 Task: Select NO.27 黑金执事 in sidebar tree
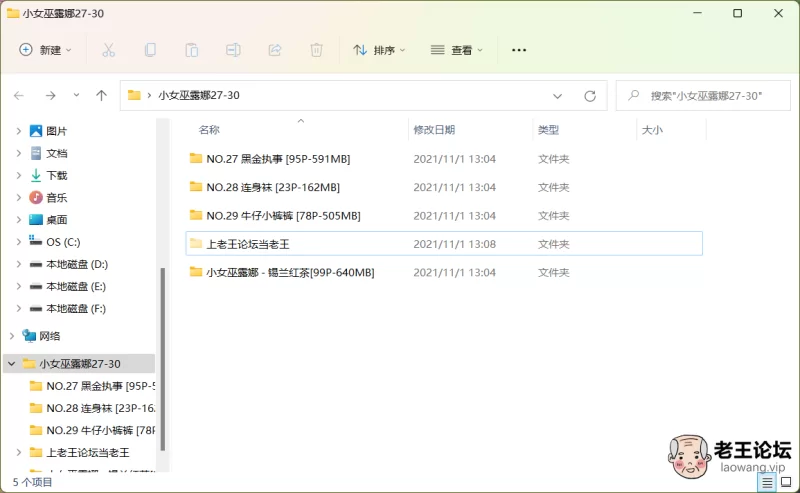[x=92, y=386]
